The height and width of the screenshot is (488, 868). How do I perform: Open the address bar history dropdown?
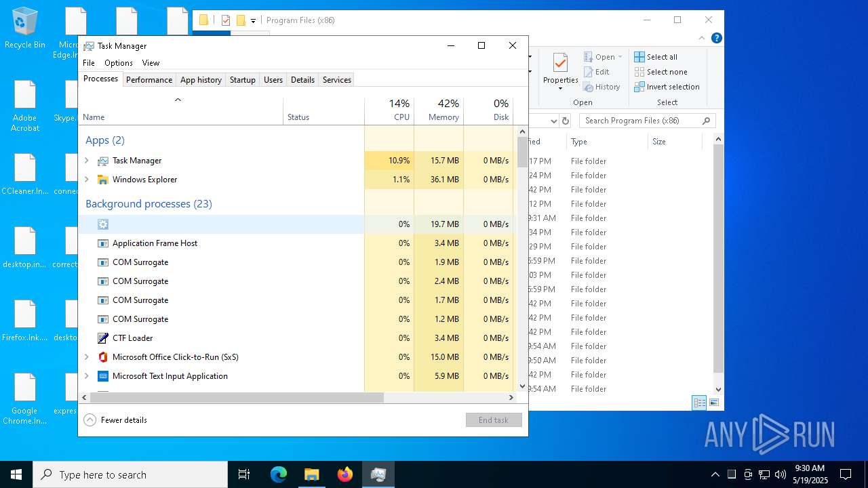553,121
